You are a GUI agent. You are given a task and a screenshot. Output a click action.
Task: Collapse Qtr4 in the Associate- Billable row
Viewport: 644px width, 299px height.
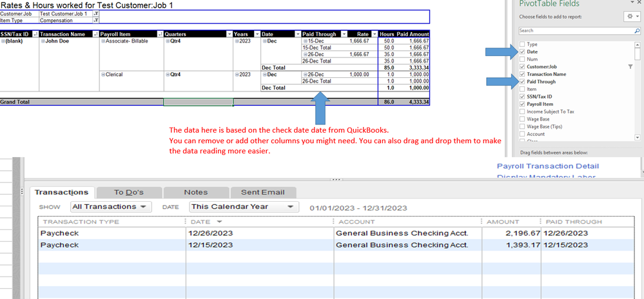coord(168,41)
